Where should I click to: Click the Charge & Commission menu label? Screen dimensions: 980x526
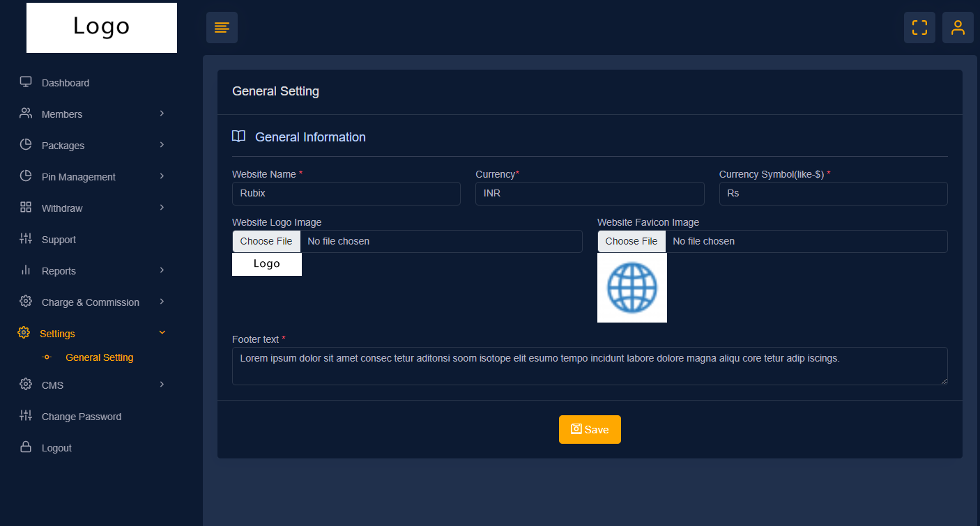91,302
